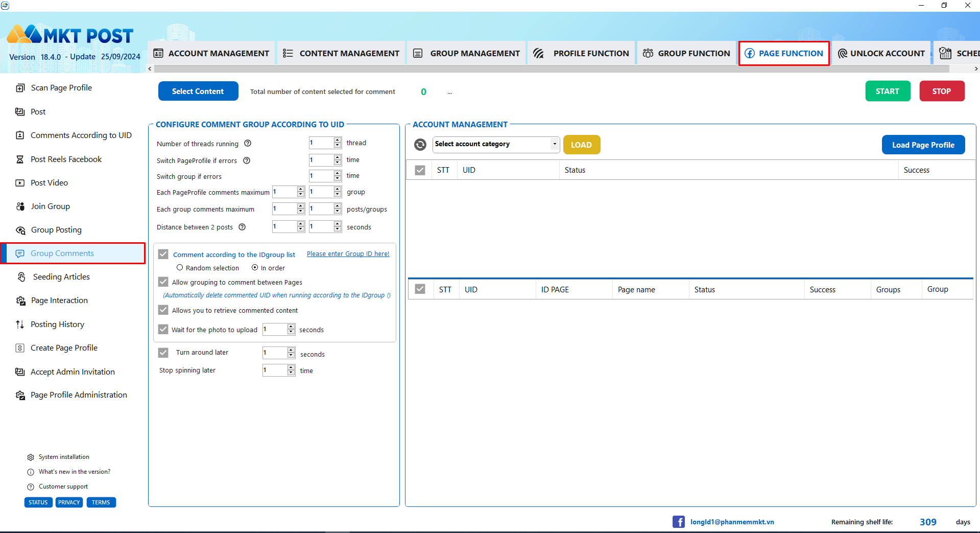
Task: Switch to the Account Management tab
Action: [x=211, y=53]
